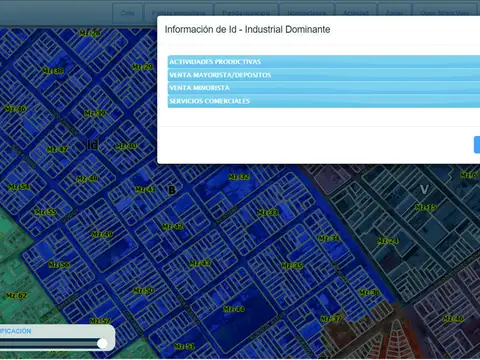Select block Mz 32 on the map

tap(239, 177)
